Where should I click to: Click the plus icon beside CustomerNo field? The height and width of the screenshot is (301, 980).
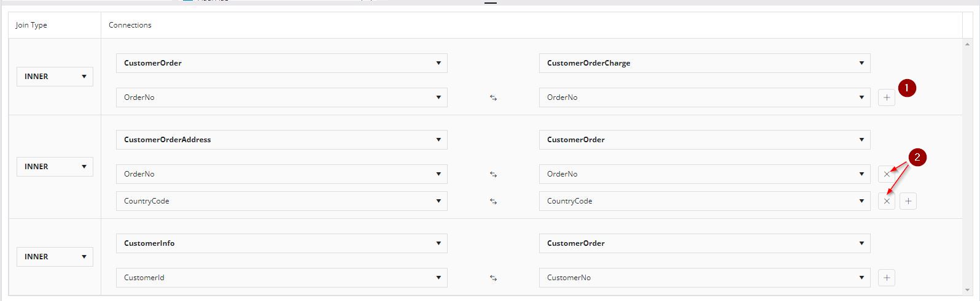coord(886,278)
